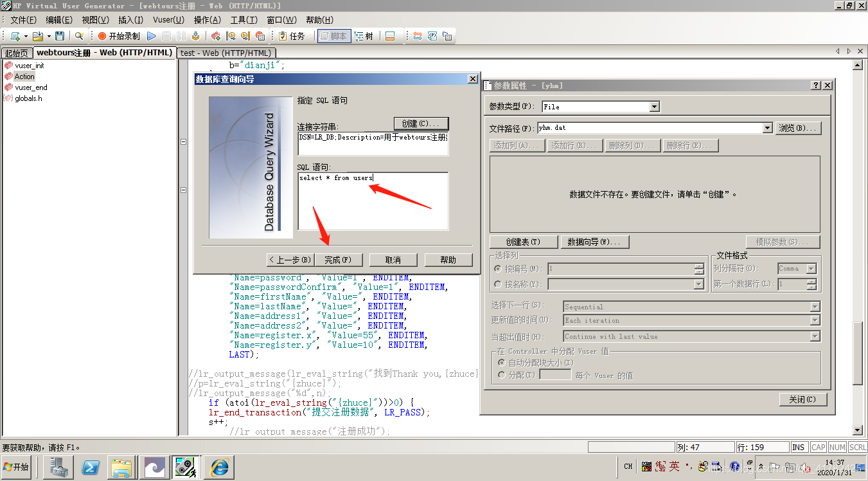Open the 帮助(H) menu
Viewport: 868px width, 481px height.
(320, 20)
